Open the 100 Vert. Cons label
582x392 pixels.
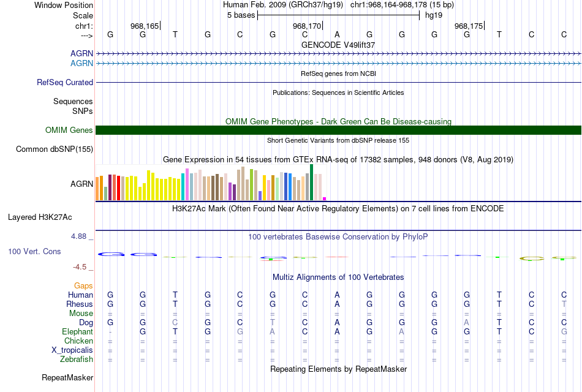(34, 251)
